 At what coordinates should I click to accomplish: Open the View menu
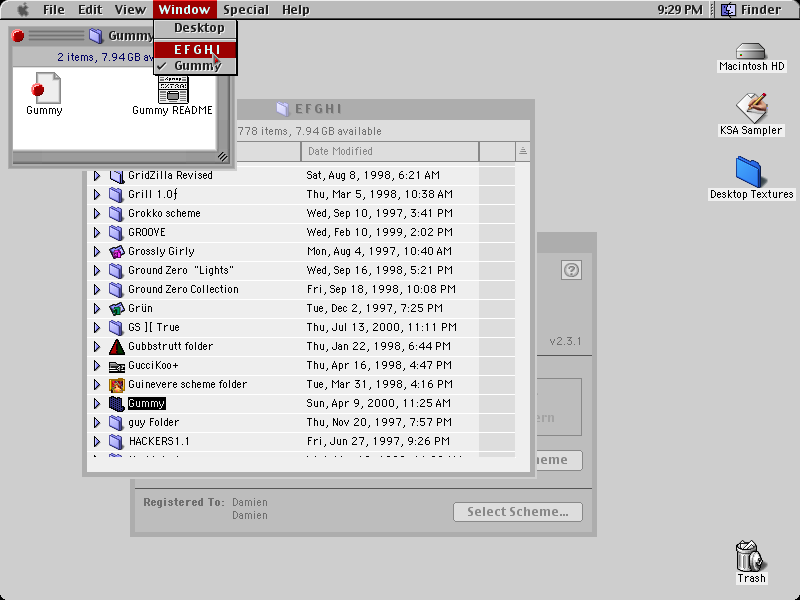pos(130,10)
